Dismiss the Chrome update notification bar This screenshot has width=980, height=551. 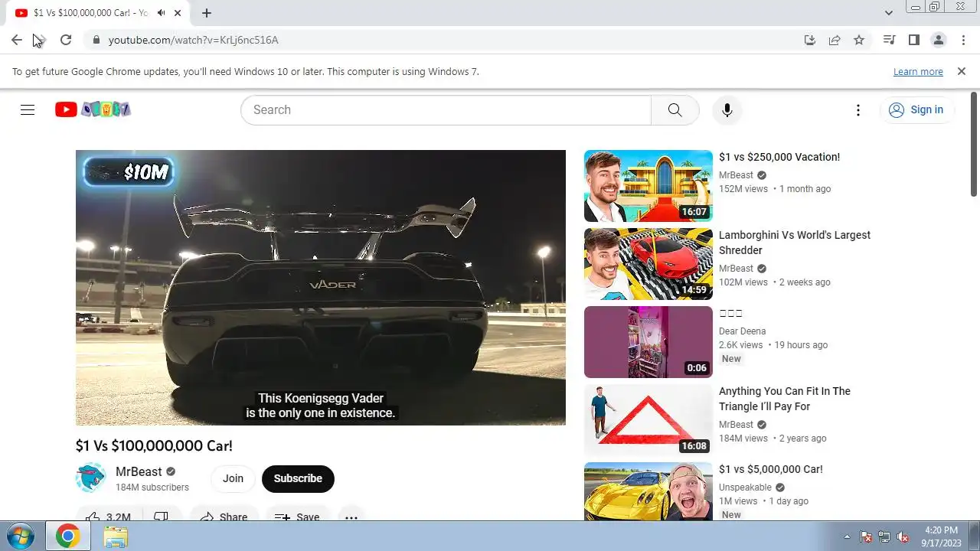[x=962, y=71]
